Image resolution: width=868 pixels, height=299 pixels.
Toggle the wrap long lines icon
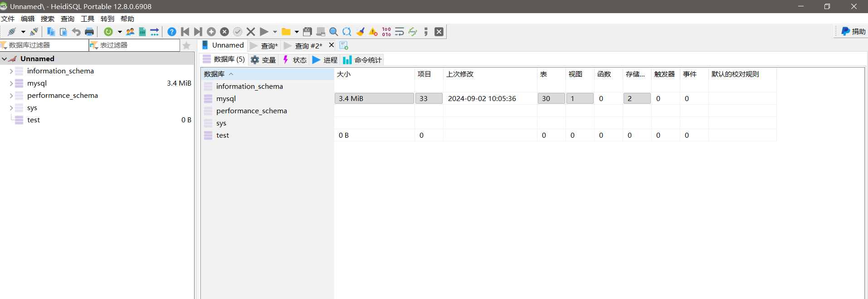pyautogui.click(x=400, y=32)
